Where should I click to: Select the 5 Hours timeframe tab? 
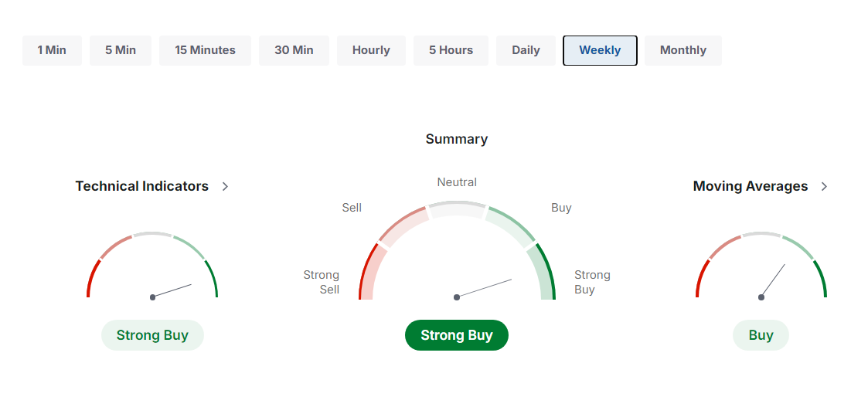pyautogui.click(x=451, y=50)
